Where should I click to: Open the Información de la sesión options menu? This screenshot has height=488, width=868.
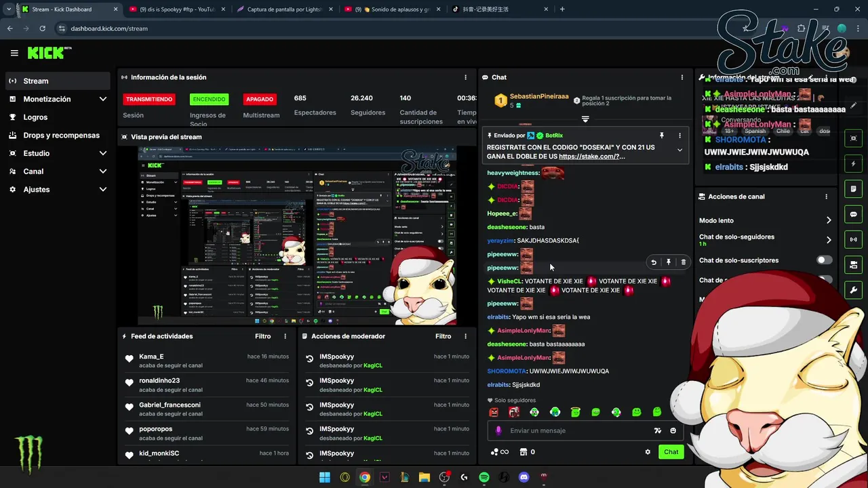465,77
